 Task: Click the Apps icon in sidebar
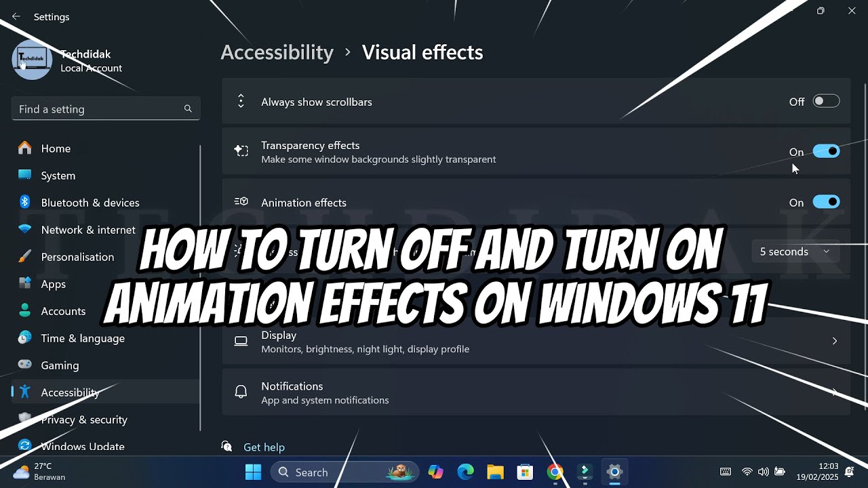25,283
